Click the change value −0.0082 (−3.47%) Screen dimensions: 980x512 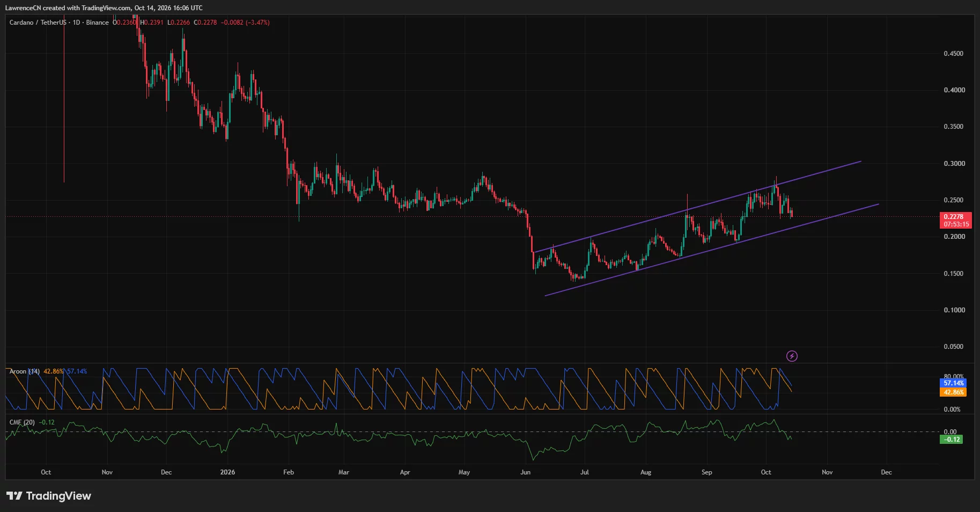tap(246, 23)
